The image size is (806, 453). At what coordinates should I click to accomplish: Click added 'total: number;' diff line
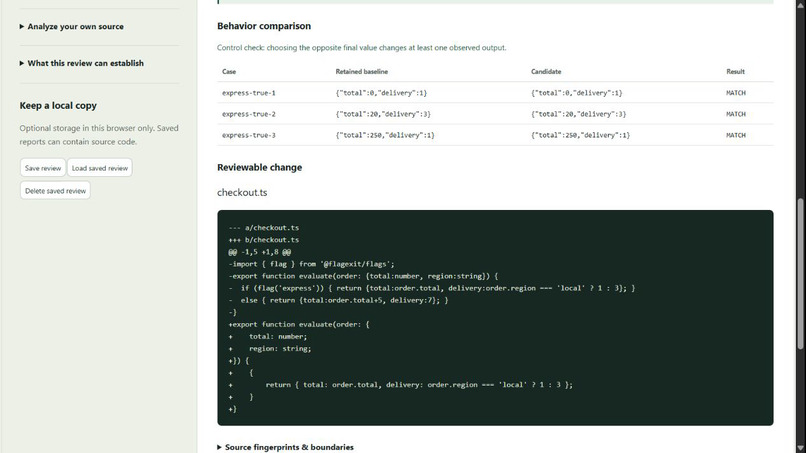coord(268,336)
